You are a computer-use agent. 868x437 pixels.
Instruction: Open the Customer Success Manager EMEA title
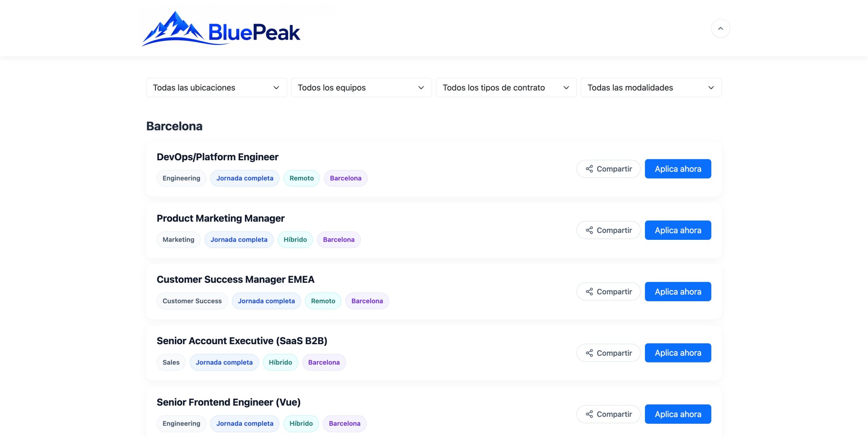tap(235, 279)
